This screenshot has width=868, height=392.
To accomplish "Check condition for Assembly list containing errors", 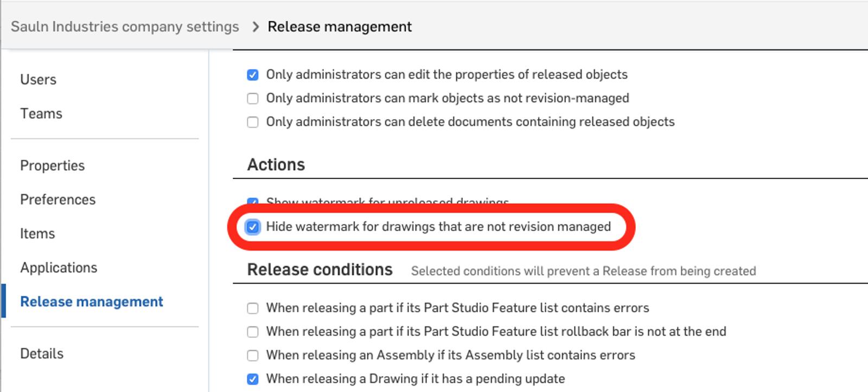I will (x=253, y=356).
